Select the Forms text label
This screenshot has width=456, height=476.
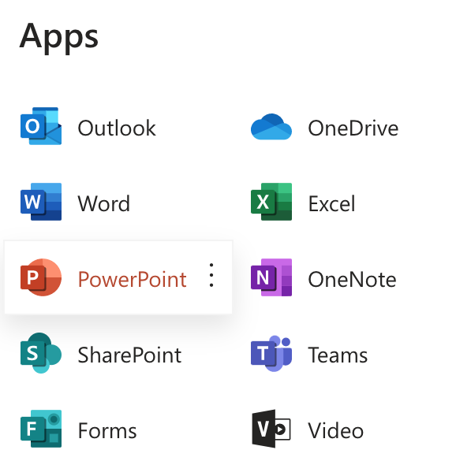tap(107, 430)
